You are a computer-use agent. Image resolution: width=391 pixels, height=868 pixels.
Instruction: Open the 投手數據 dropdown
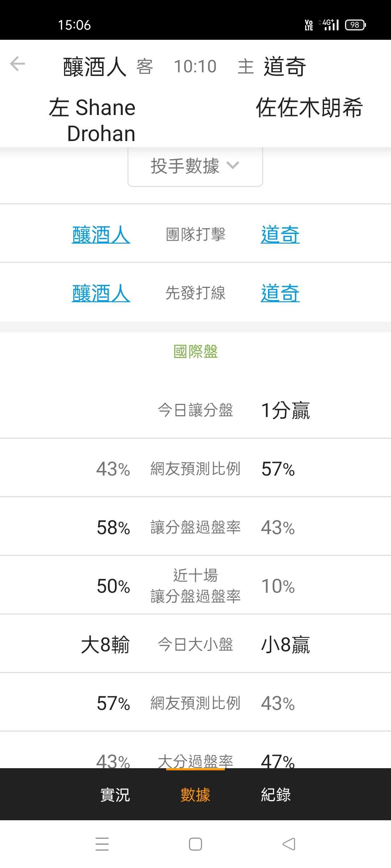(x=195, y=166)
